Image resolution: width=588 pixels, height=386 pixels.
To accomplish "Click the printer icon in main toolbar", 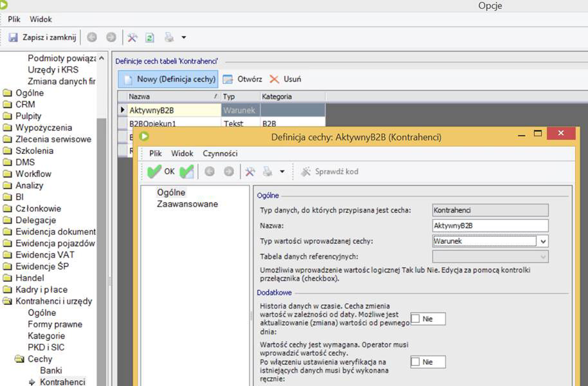I will [x=169, y=38].
